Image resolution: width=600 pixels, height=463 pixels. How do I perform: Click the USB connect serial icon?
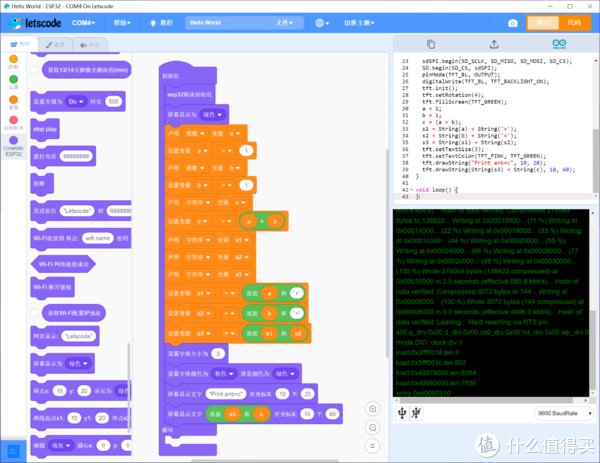(402, 413)
